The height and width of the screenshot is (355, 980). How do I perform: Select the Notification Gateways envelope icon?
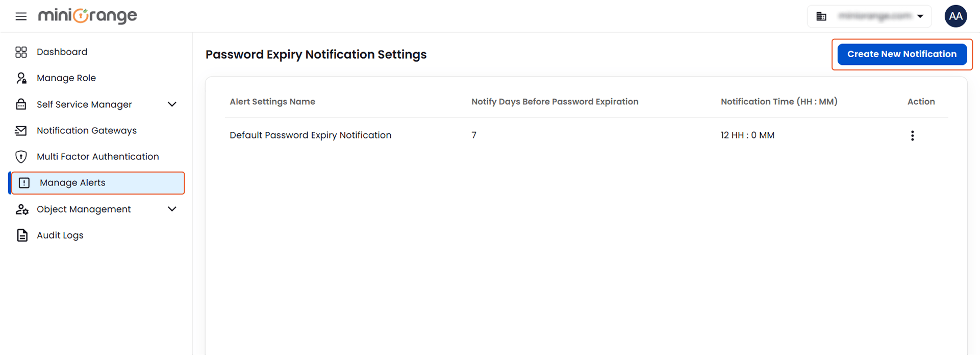(21, 130)
